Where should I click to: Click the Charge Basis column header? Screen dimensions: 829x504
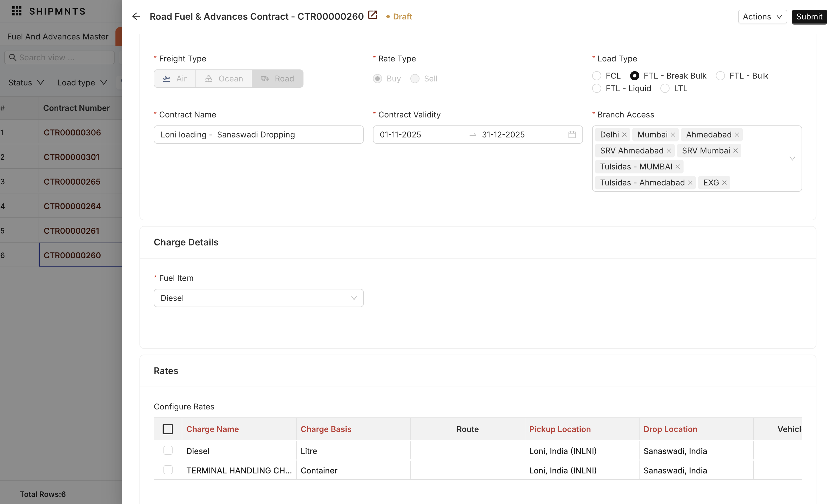pyautogui.click(x=326, y=429)
